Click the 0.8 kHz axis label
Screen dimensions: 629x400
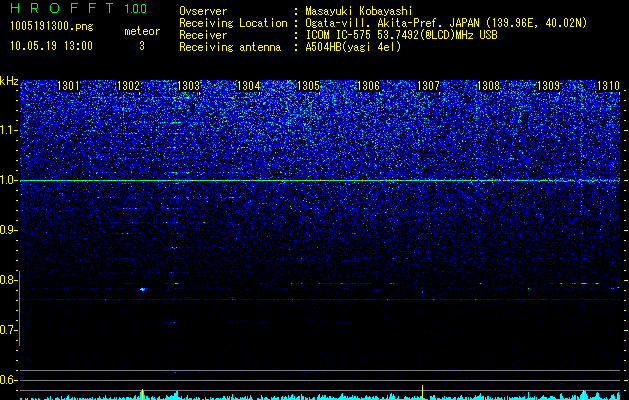[x=9, y=280]
